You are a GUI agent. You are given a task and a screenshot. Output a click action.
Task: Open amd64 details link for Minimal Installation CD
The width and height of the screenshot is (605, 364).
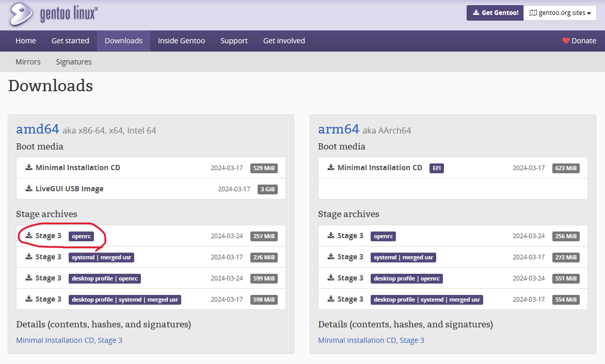point(55,340)
